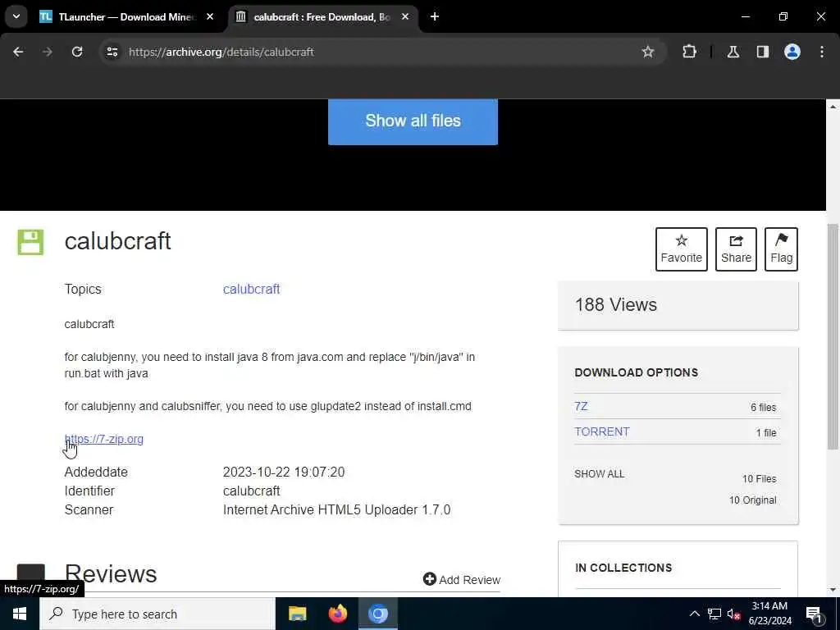Click the 'IN COLLECTIONS' heading

[x=623, y=568]
